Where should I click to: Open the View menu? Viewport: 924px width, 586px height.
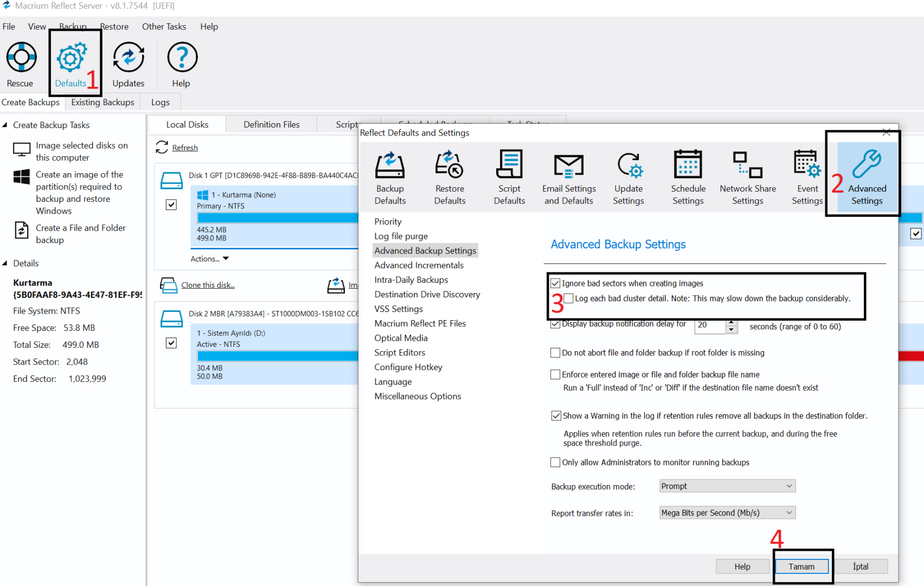click(37, 27)
